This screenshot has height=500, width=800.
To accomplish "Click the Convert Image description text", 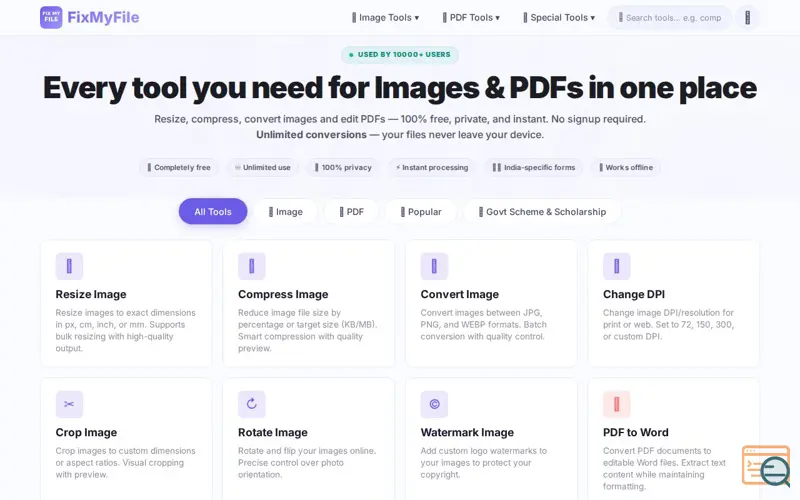I will [483, 324].
